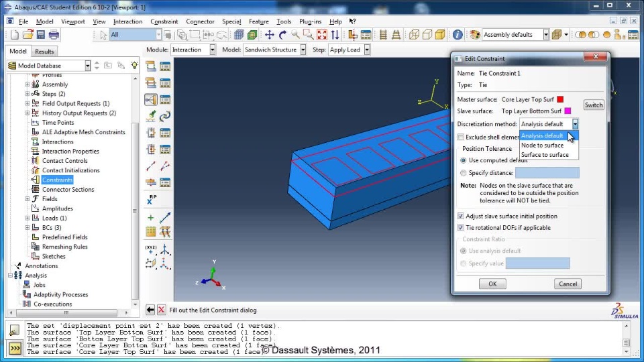Click the Auto-Fit View icon

[x=322, y=35]
